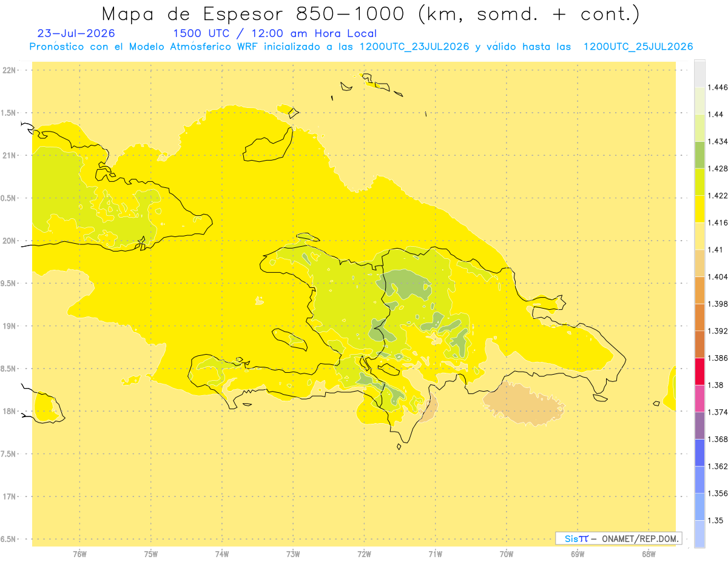The width and height of the screenshot is (728, 562).
Task: Click the "9.5N" latitude label
Action: 9,284
